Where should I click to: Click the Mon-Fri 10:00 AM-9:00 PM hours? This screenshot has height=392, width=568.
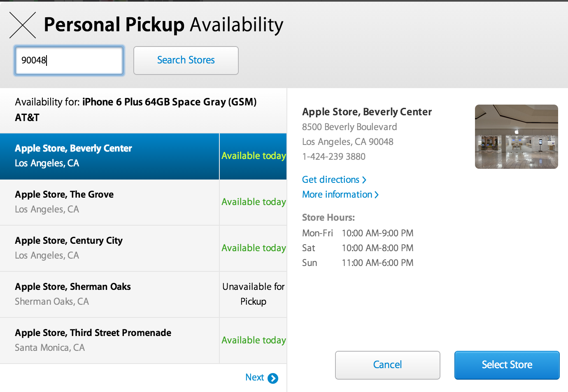[358, 233]
